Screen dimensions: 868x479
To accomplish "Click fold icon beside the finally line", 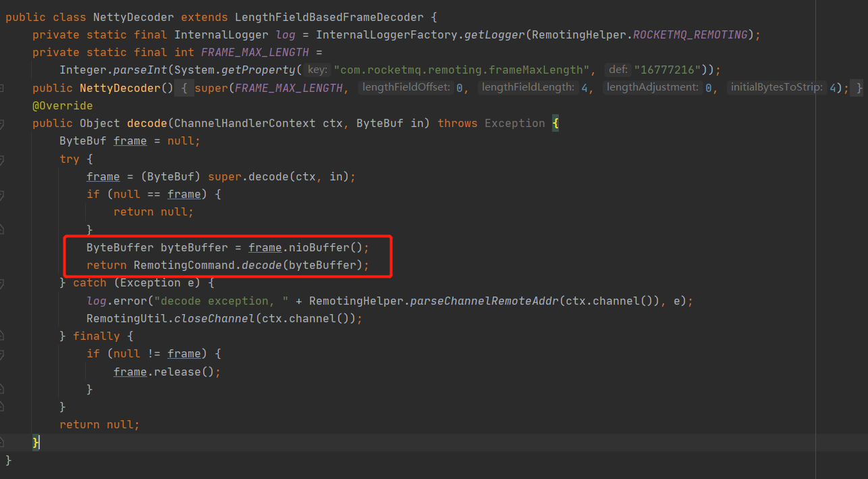I will (x=2, y=336).
